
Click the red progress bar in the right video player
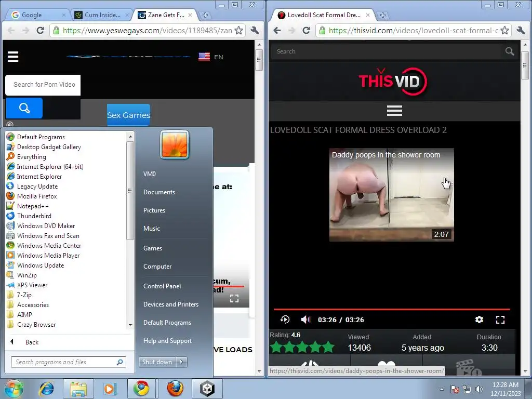(392, 310)
